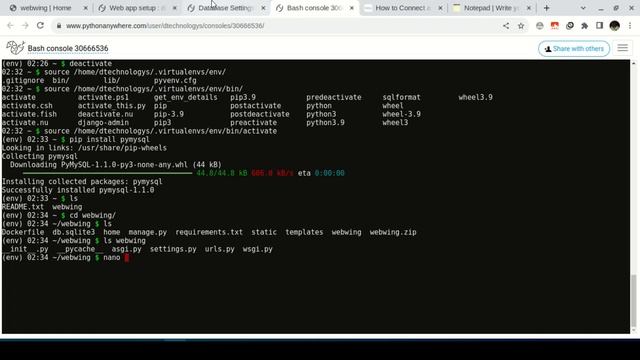Open the grey round extension icon

(x=540, y=26)
